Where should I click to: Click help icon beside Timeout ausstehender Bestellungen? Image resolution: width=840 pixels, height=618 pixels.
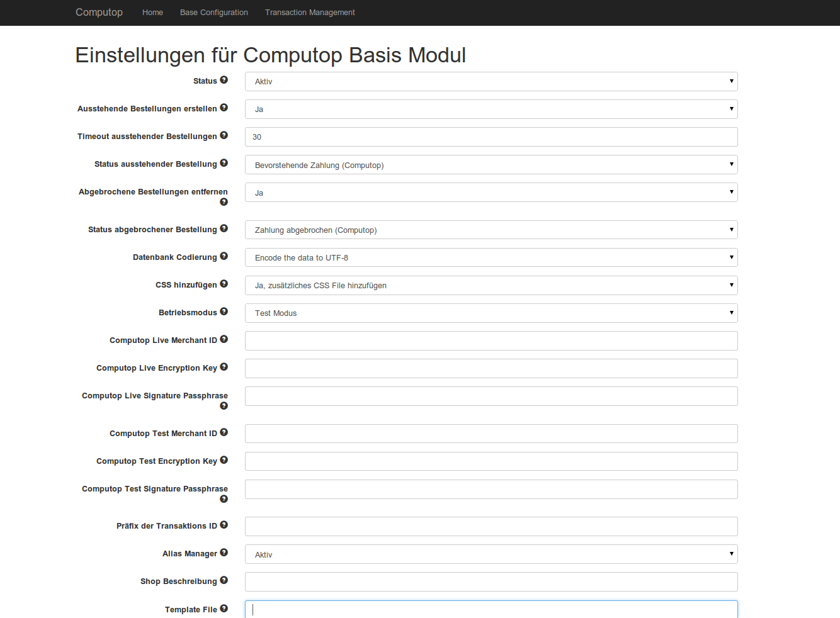point(224,135)
